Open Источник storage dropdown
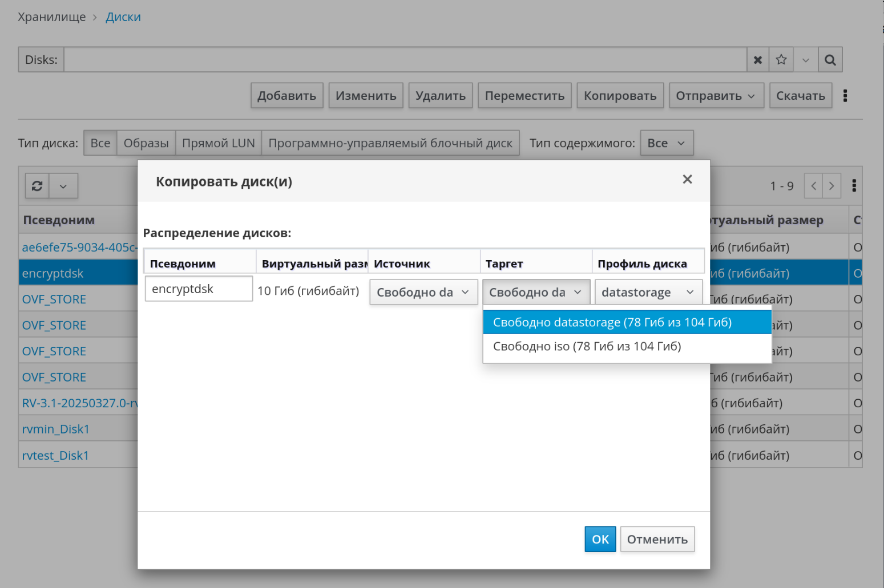 [x=423, y=292]
